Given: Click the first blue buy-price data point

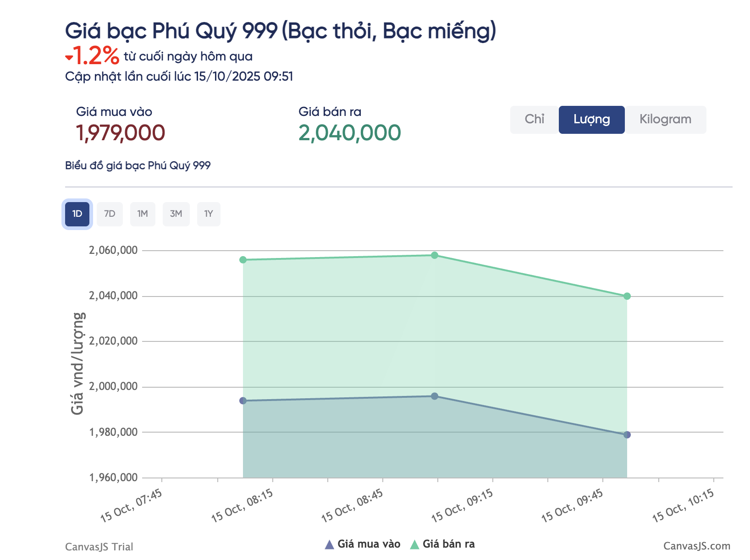Looking at the screenshot, I should 243,401.
